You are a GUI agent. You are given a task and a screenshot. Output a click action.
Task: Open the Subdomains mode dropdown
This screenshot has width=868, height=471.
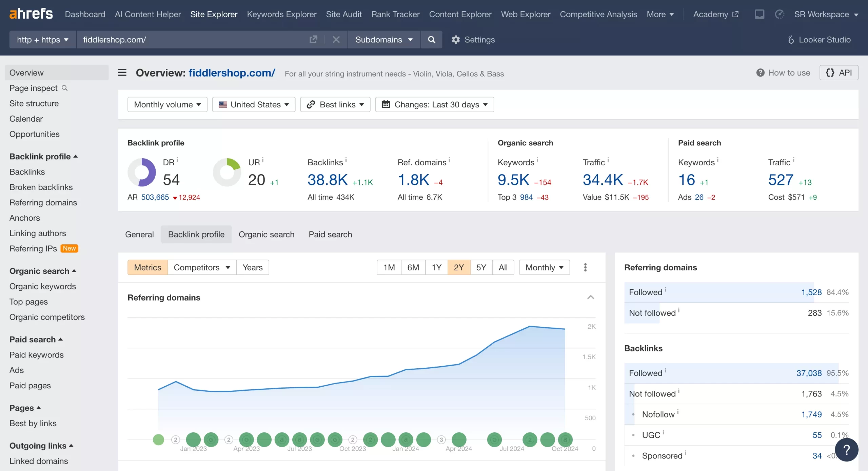click(x=384, y=40)
